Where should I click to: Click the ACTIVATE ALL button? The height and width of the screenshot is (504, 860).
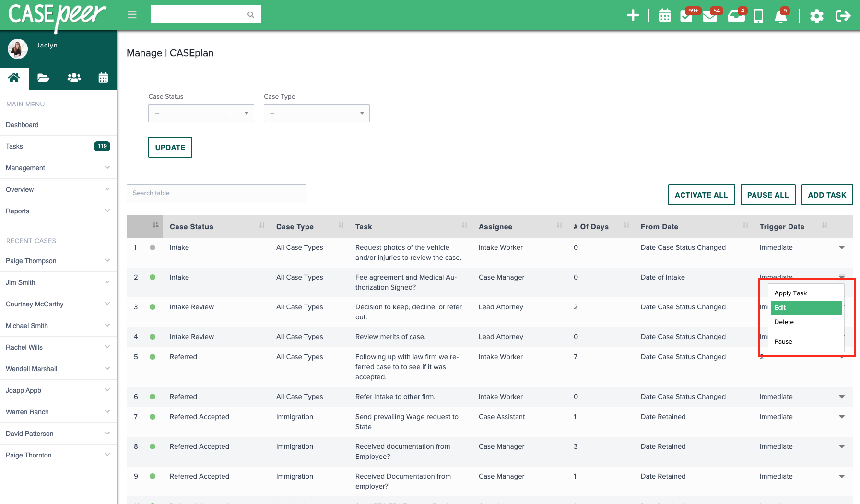click(701, 195)
